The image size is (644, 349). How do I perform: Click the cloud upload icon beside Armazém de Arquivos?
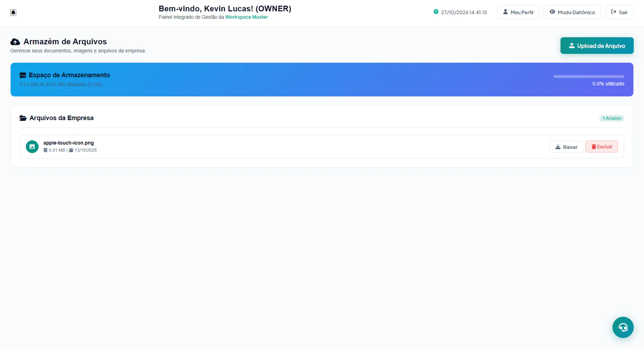[x=15, y=42]
